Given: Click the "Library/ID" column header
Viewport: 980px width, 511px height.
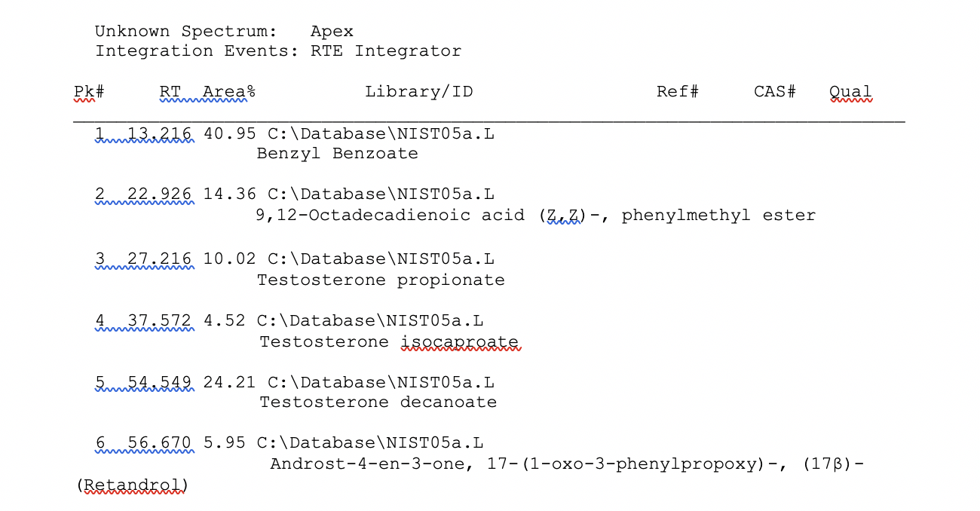Looking at the screenshot, I should point(419,92).
